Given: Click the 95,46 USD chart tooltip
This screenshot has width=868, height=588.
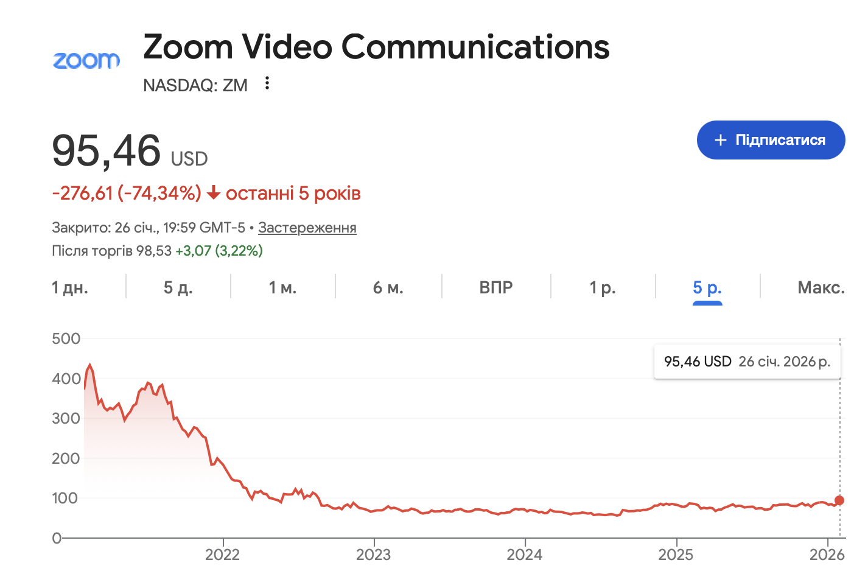Looking at the screenshot, I should (x=747, y=362).
